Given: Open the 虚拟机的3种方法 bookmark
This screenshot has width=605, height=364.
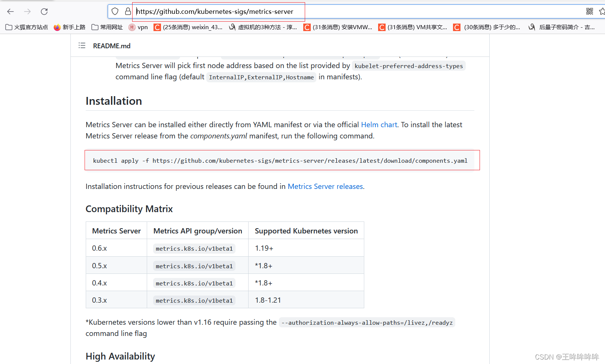Looking at the screenshot, I should click(x=263, y=27).
